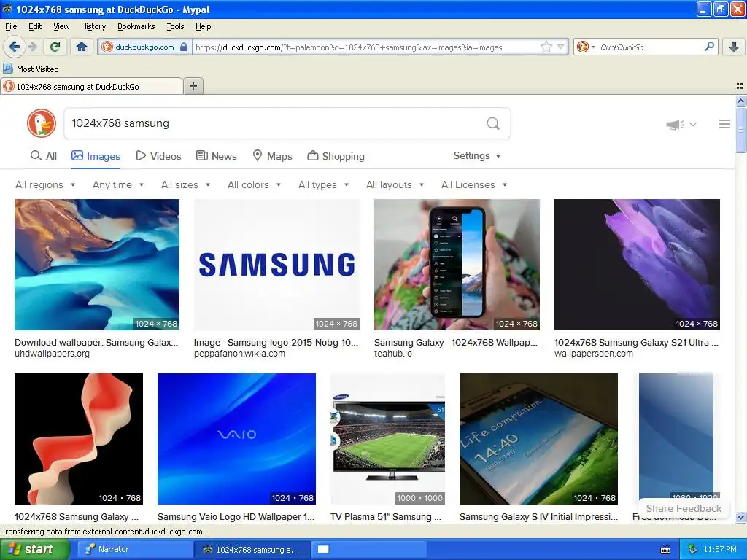This screenshot has height=560, width=747.
Task: Open the History menu
Action: (93, 27)
